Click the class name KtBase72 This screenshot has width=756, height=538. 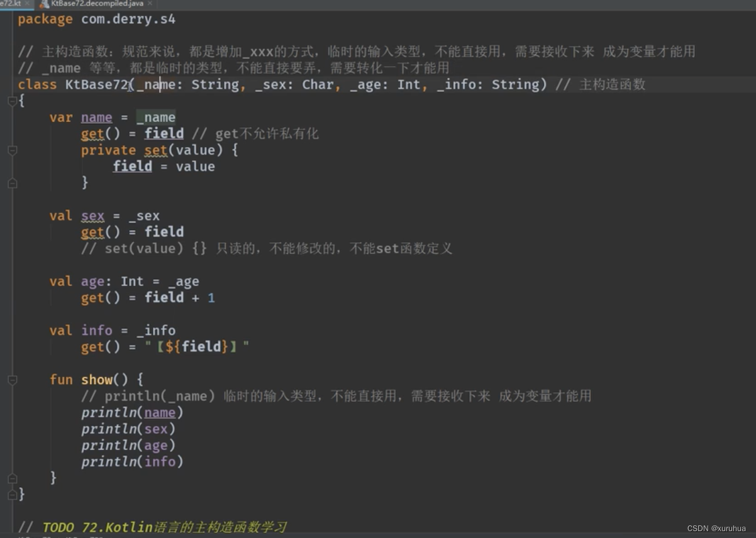pyautogui.click(x=97, y=85)
